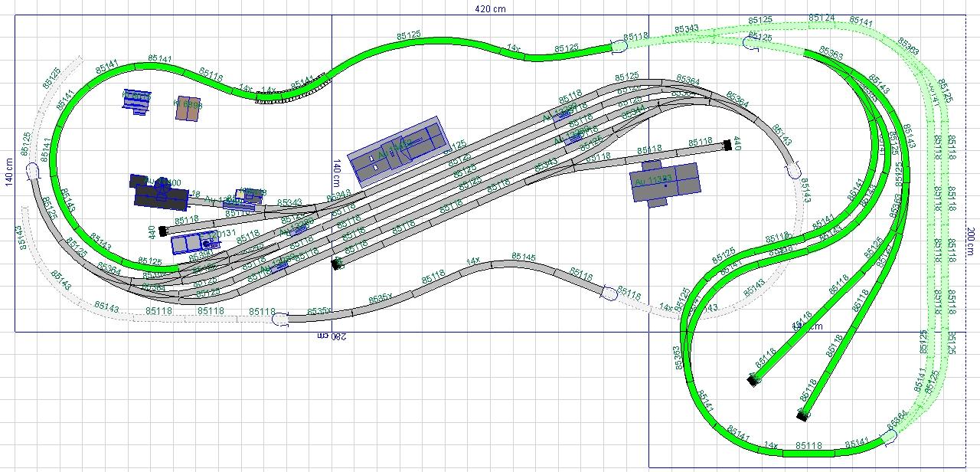Select buffer stop at right 440 siding end

click(726, 143)
